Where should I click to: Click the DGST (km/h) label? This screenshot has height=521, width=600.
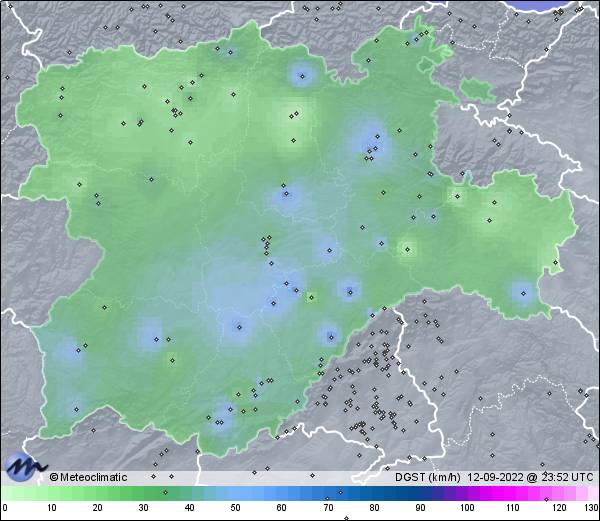[428, 477]
